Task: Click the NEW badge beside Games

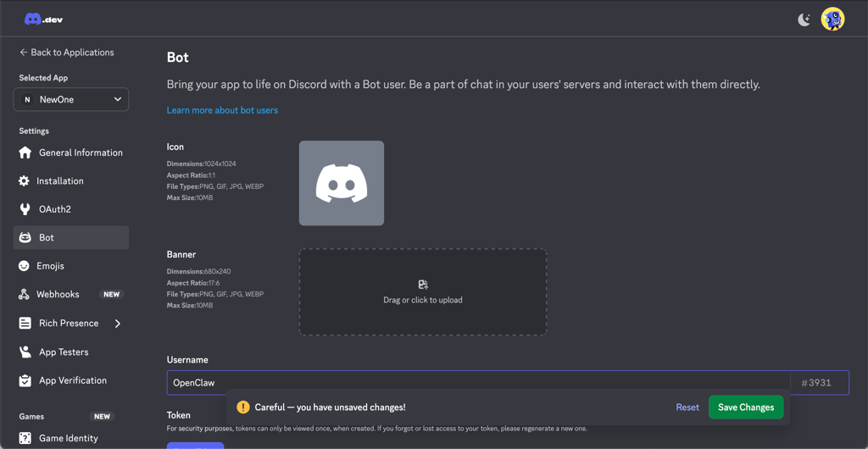Action: coord(102,416)
